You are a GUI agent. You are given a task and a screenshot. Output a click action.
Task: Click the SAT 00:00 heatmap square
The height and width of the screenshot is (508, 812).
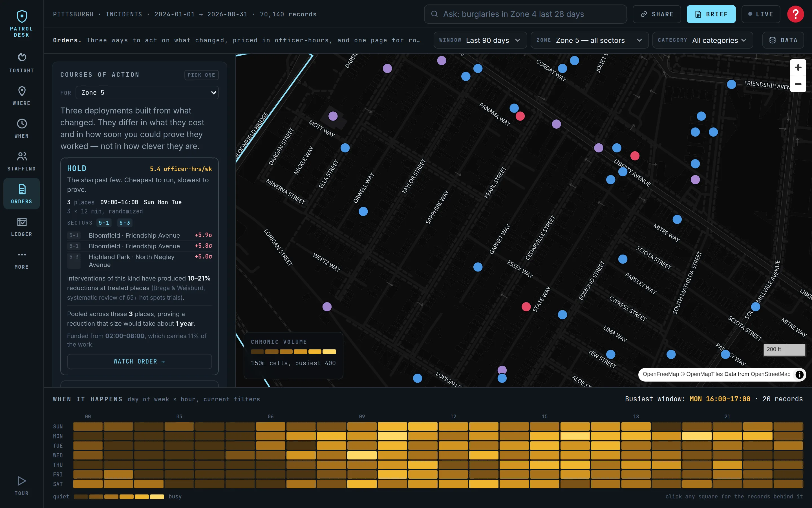tap(88, 484)
